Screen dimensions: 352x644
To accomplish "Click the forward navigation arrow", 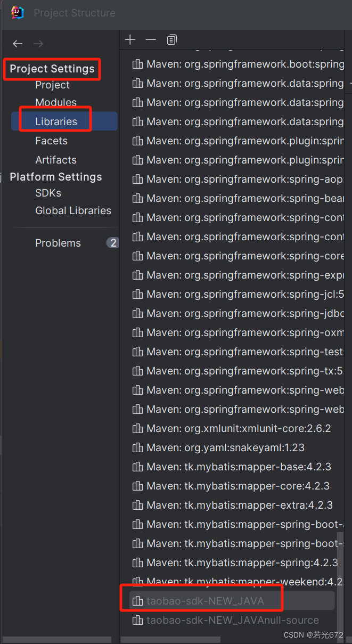I will 38,44.
